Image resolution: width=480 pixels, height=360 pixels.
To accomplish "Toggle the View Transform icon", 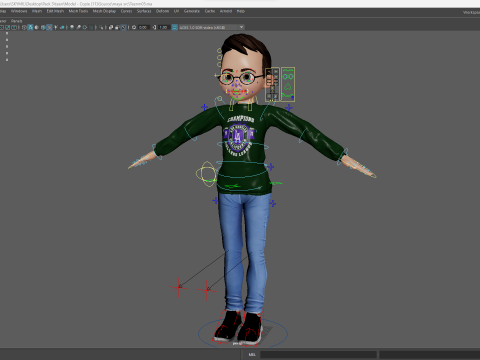I will [x=174, y=27].
